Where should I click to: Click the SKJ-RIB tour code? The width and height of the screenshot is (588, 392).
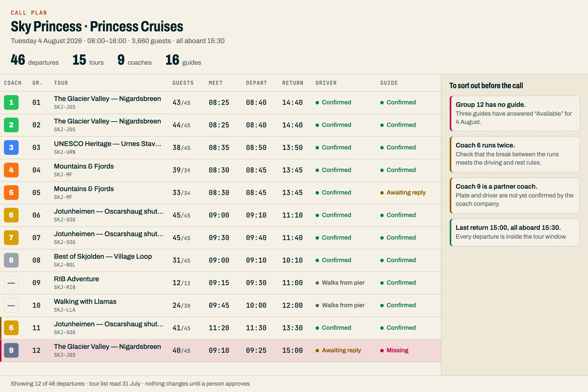[65, 287]
